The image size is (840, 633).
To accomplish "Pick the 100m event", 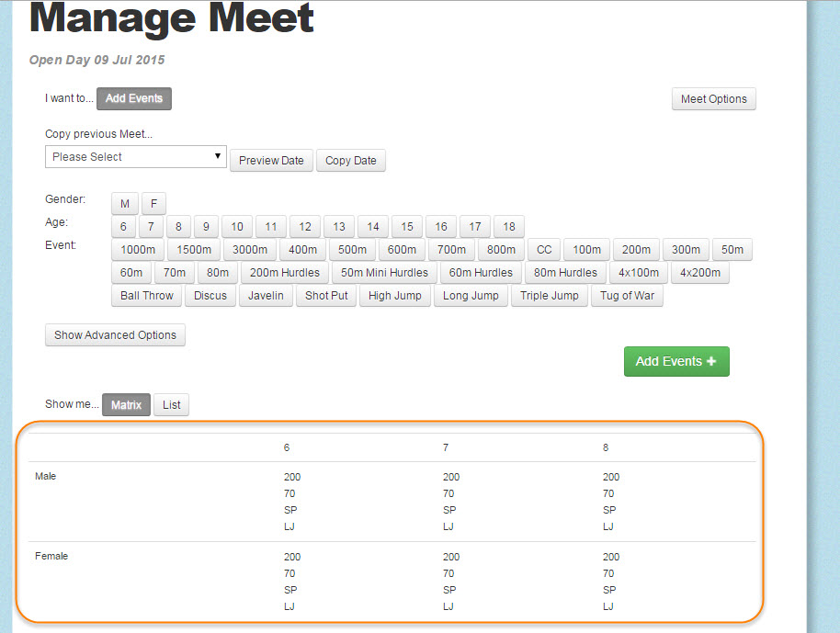I will (x=586, y=250).
